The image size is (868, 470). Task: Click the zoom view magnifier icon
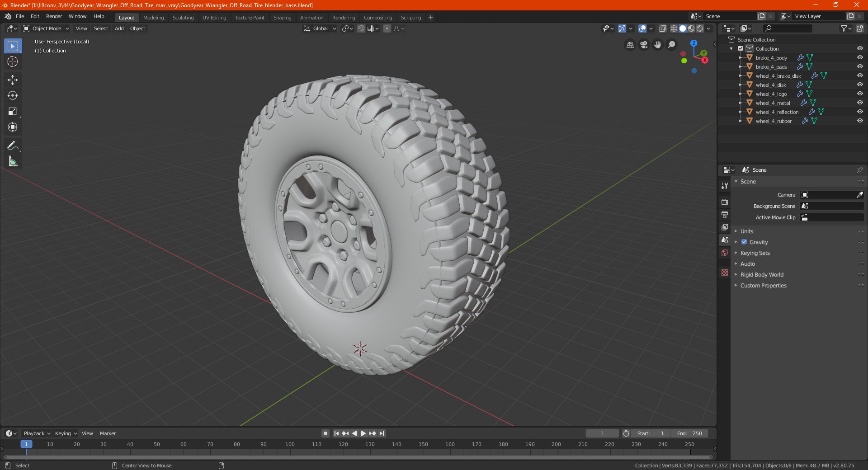pyautogui.click(x=672, y=45)
